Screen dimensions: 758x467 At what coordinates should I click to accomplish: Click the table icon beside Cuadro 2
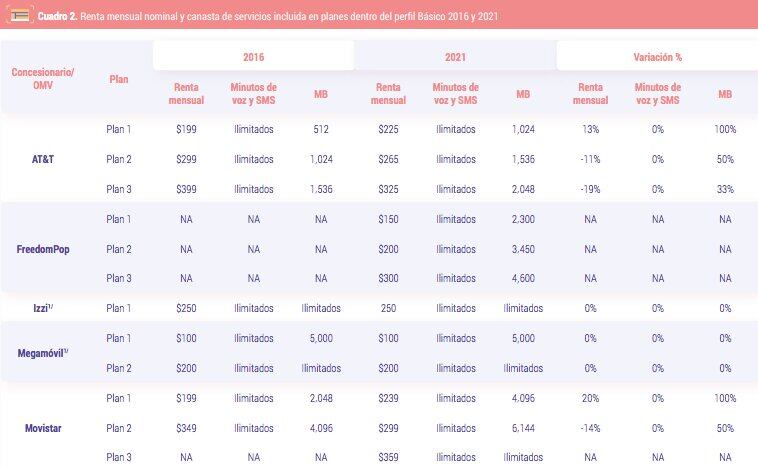(18, 16)
